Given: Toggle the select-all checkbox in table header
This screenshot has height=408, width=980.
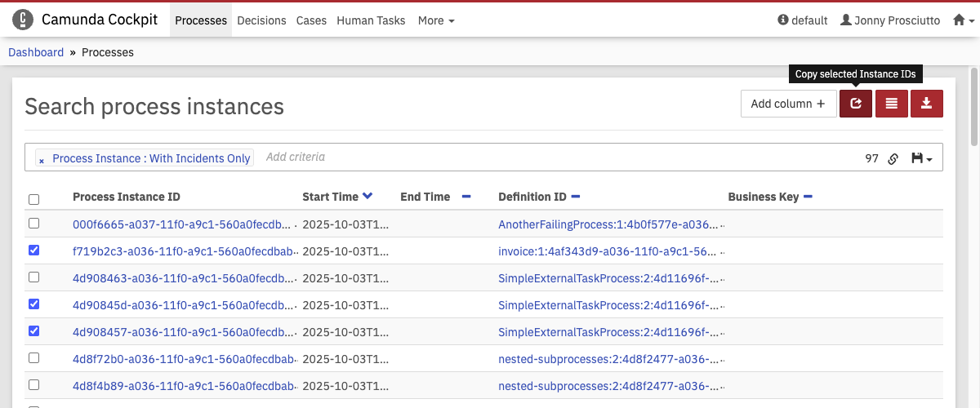Looking at the screenshot, I should (x=33, y=199).
